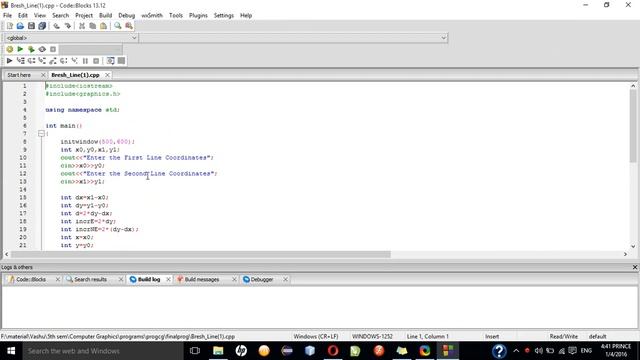Open the Project menu

84,15
